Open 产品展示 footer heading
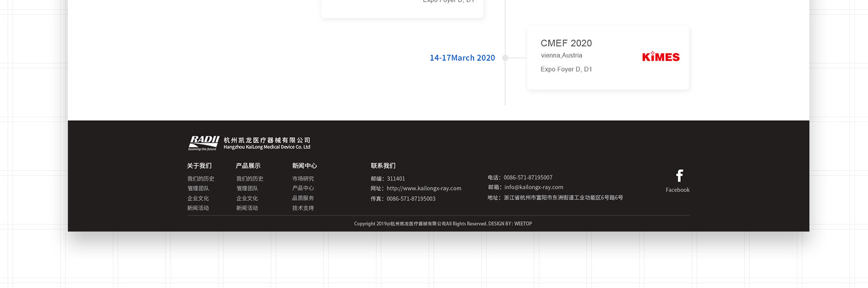The width and height of the screenshot is (868, 288). click(x=248, y=166)
